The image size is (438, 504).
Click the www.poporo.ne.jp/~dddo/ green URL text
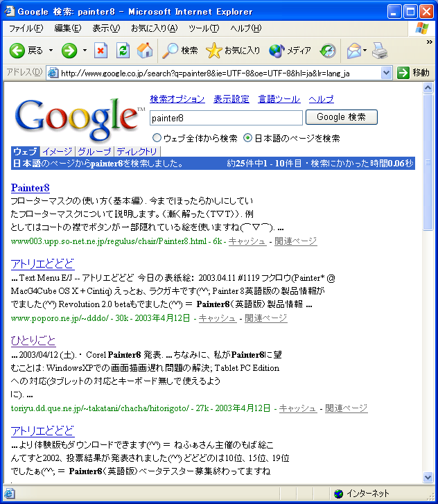click(60, 318)
